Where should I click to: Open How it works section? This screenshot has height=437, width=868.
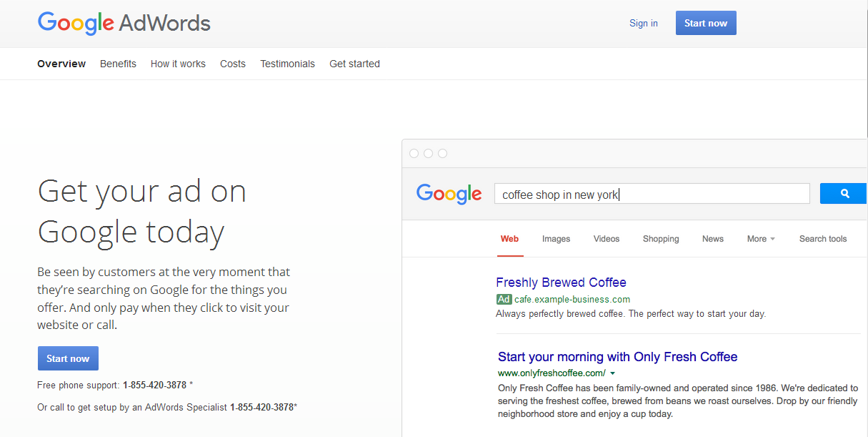click(178, 64)
